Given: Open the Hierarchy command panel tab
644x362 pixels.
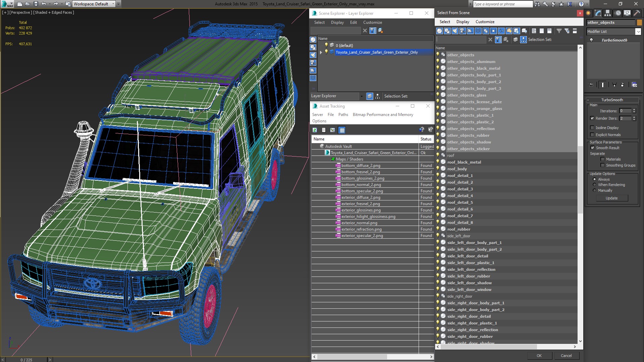Looking at the screenshot, I should 608,13.
